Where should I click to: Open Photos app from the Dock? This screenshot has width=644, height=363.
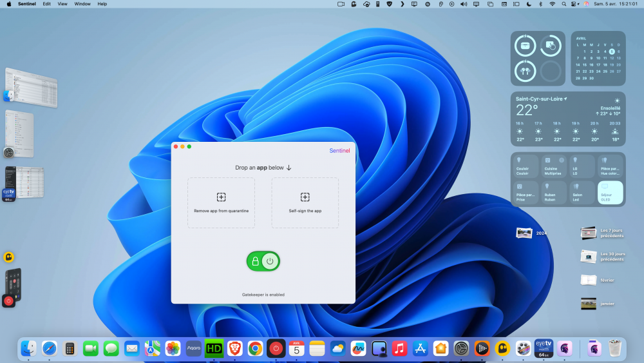pos(173,349)
